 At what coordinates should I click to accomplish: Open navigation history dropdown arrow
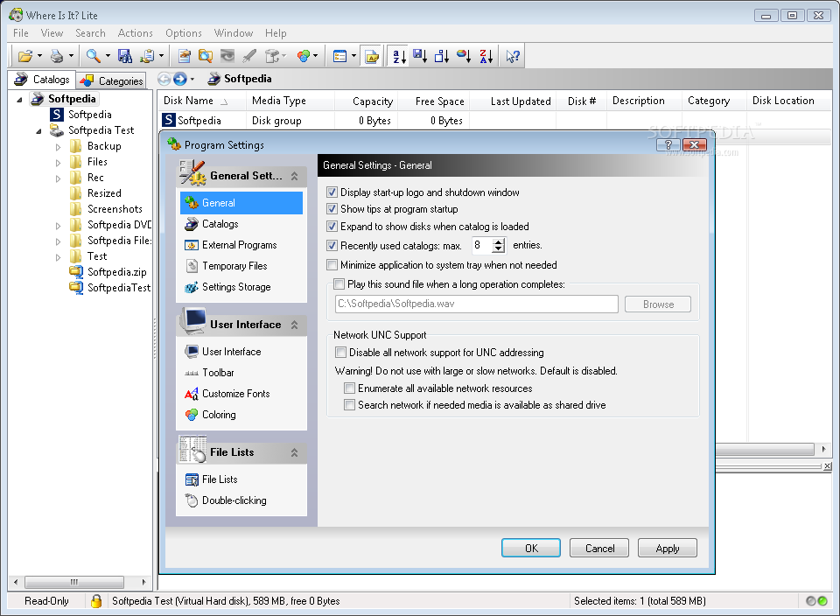coord(192,80)
